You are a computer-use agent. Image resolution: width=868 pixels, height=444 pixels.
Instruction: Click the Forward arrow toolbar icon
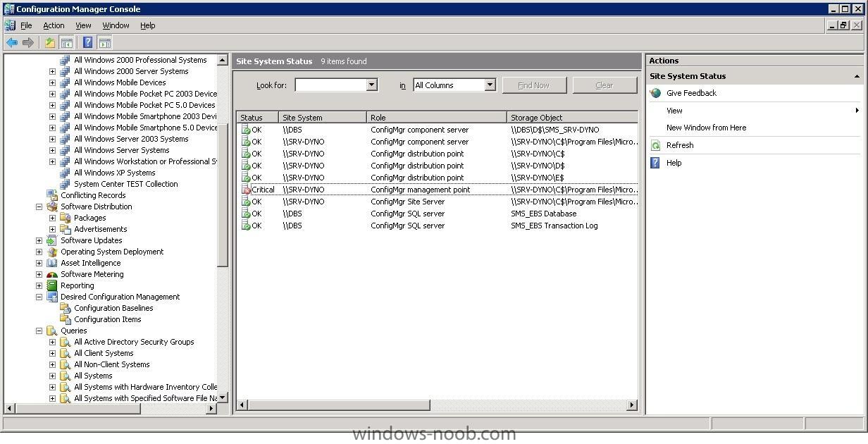click(x=28, y=42)
